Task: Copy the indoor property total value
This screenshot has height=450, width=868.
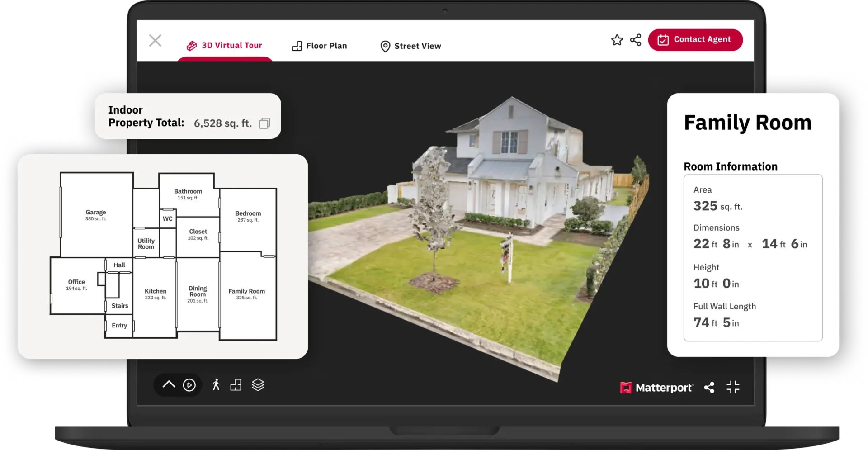Action: (x=264, y=123)
